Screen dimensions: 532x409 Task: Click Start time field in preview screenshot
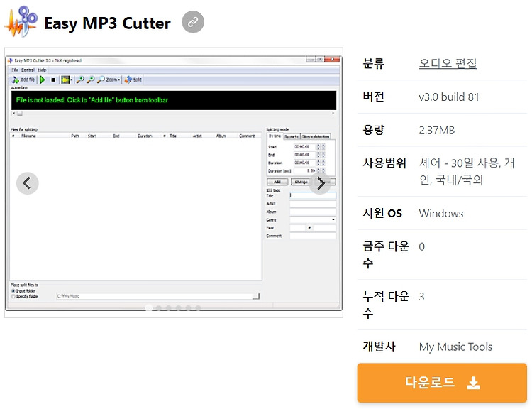click(x=304, y=147)
